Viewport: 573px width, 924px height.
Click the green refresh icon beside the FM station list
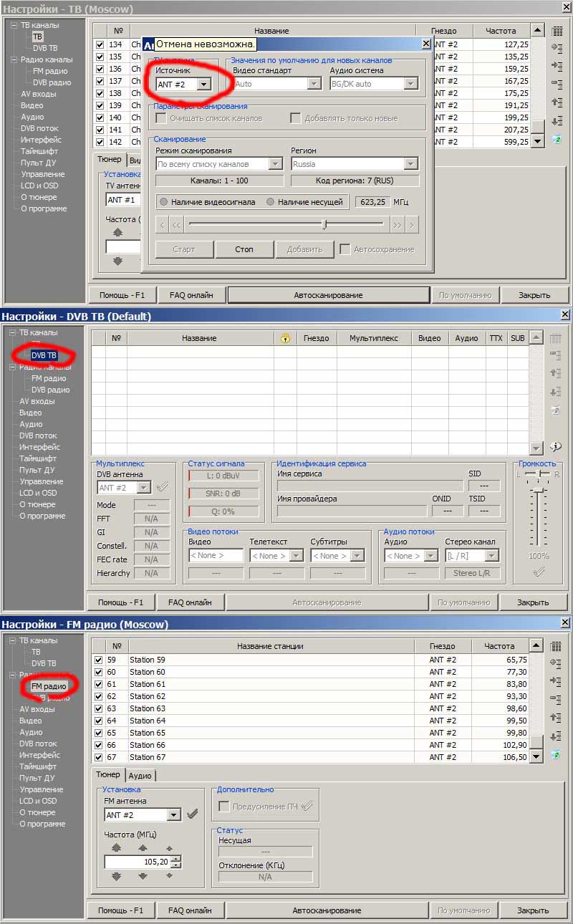(x=556, y=754)
